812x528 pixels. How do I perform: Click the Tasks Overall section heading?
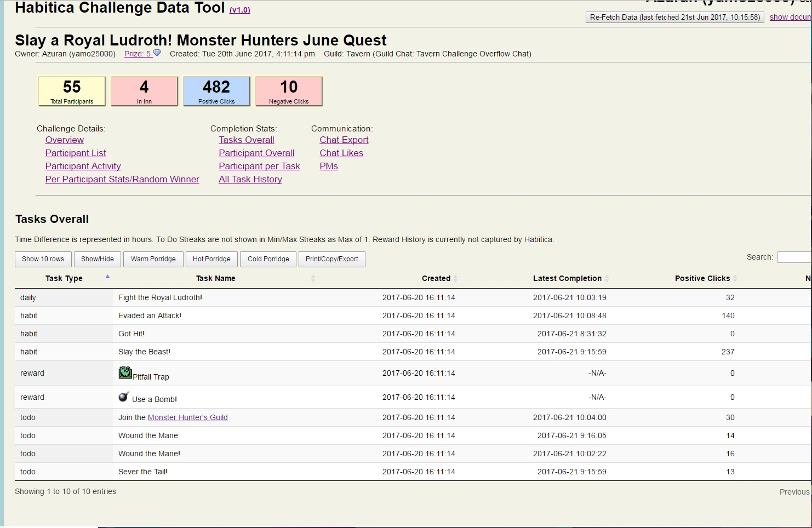[52, 219]
